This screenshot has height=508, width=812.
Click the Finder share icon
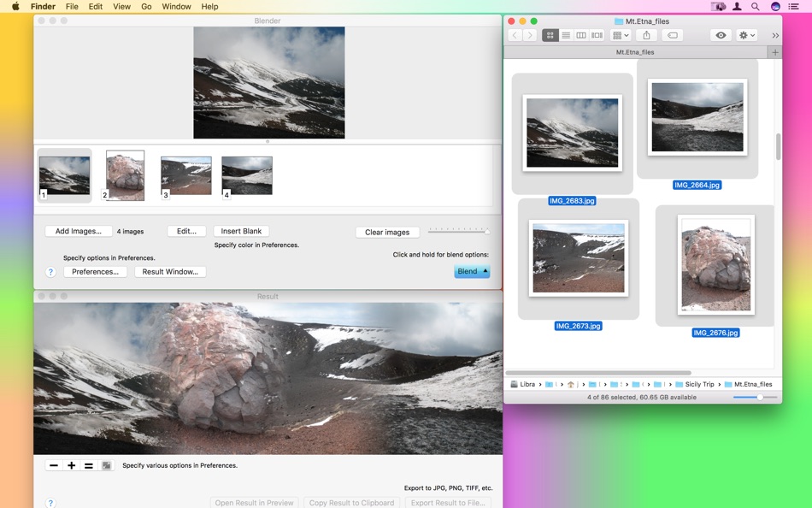(x=646, y=35)
